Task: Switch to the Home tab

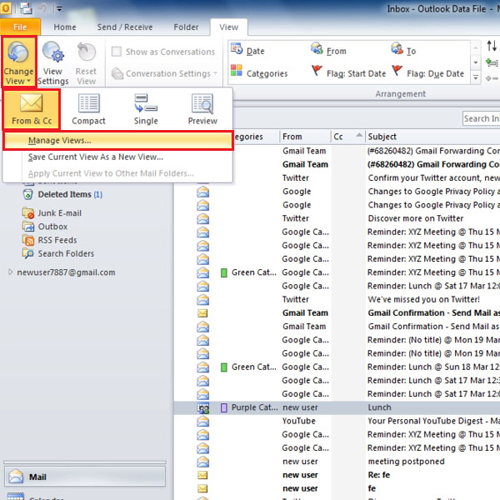Action: click(x=65, y=27)
